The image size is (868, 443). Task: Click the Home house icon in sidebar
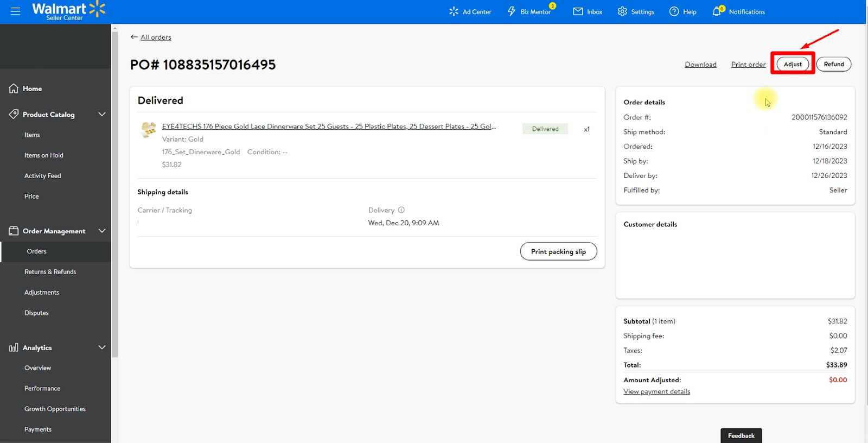14,88
